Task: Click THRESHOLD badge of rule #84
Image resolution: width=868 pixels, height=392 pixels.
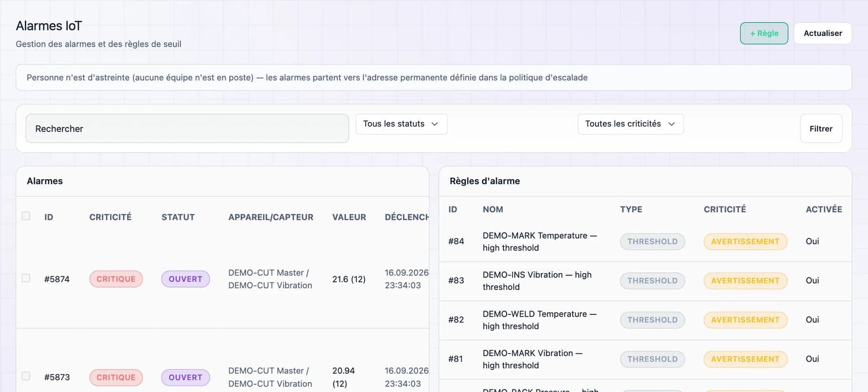Action: click(x=653, y=242)
